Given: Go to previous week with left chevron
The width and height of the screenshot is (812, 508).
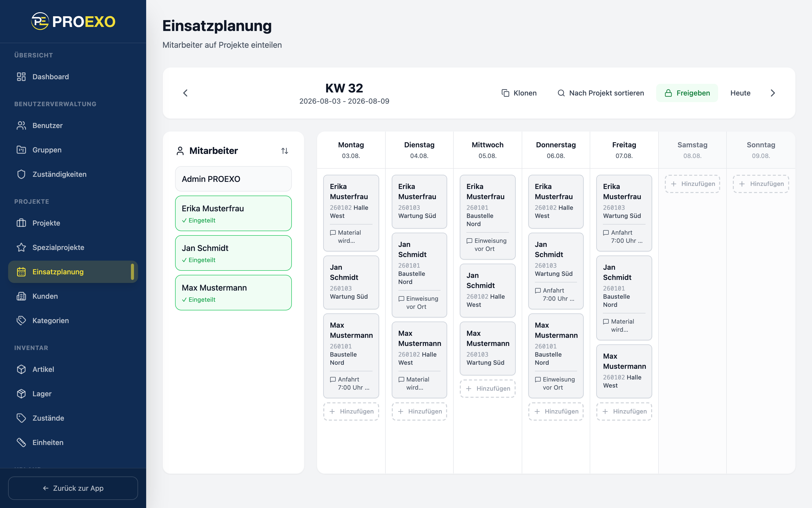Looking at the screenshot, I should (185, 93).
